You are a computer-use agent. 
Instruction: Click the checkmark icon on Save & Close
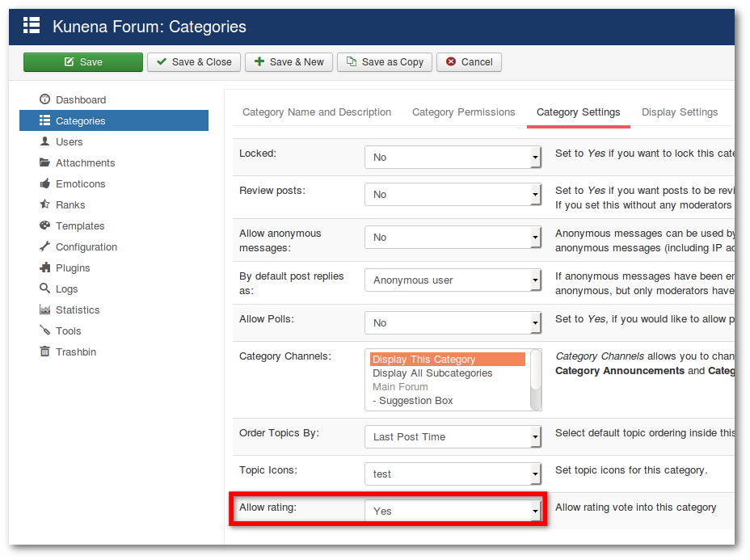[162, 61]
